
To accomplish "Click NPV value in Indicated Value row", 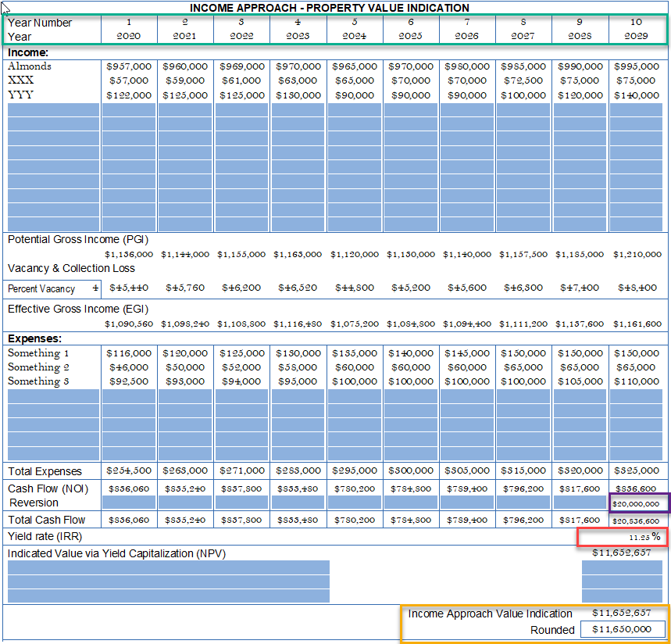I will pyautogui.click(x=622, y=553).
